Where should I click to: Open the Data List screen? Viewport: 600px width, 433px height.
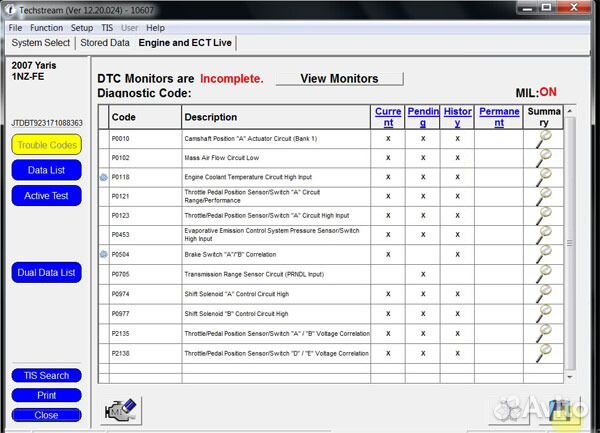47,171
